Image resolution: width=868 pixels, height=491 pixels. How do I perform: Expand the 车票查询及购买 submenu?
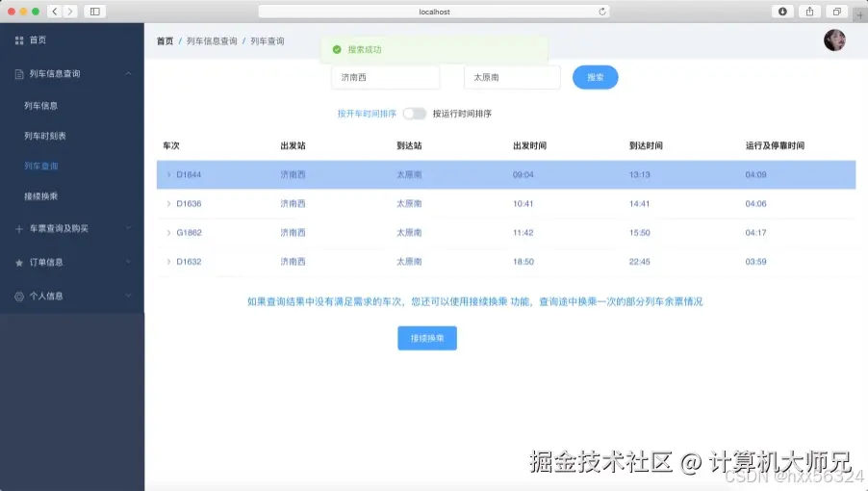tap(128, 228)
